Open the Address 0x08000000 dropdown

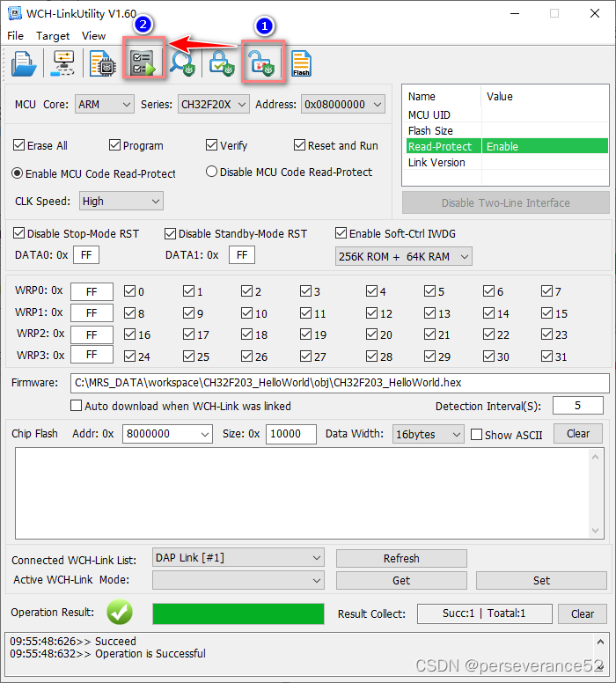click(x=343, y=105)
